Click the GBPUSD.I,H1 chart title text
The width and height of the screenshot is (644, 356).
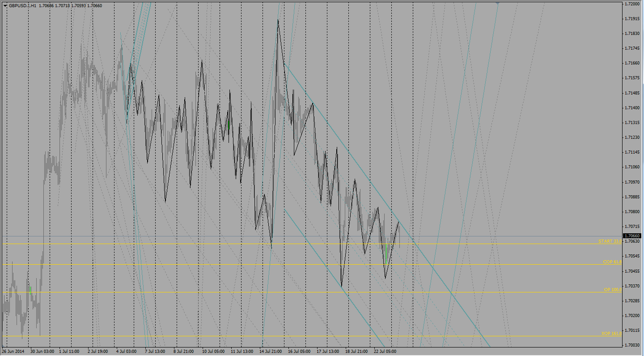click(22, 6)
